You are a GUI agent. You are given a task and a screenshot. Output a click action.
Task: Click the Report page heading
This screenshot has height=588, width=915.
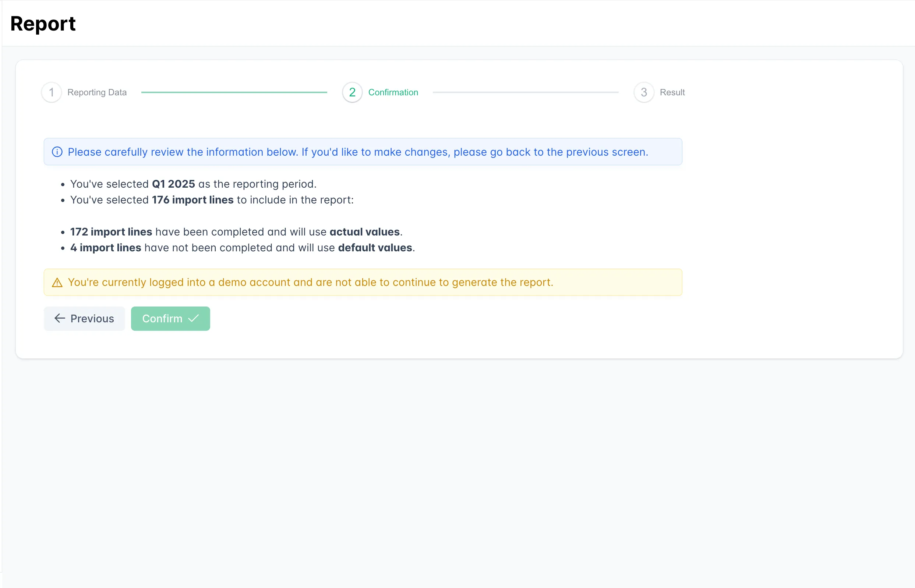click(43, 24)
